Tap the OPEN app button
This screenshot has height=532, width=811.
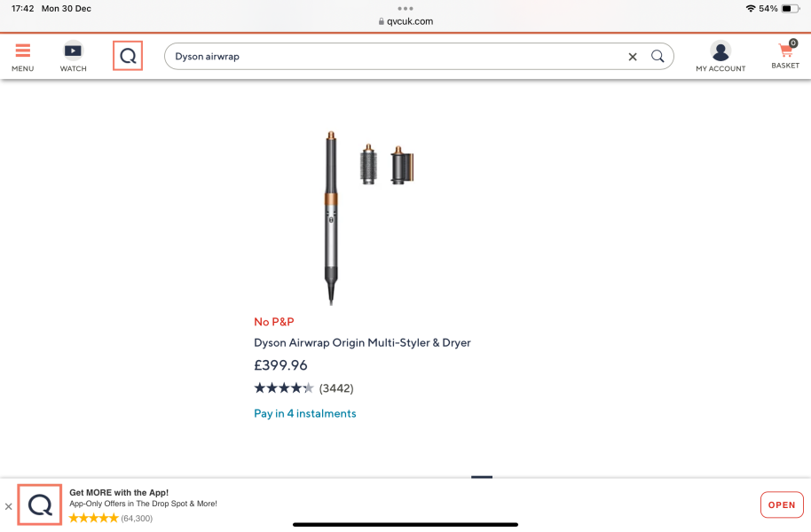coord(782,505)
